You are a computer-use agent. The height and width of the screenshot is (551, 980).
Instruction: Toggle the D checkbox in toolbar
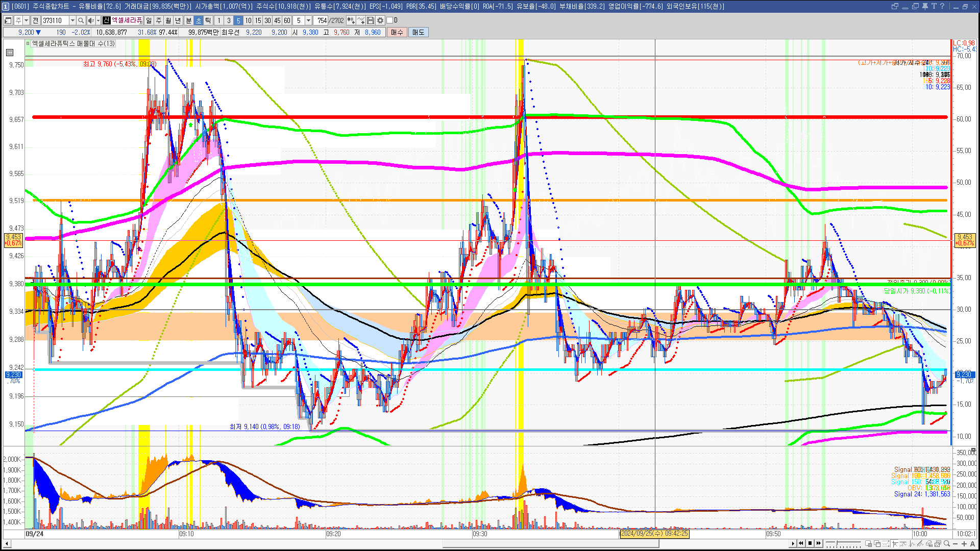pos(390,20)
